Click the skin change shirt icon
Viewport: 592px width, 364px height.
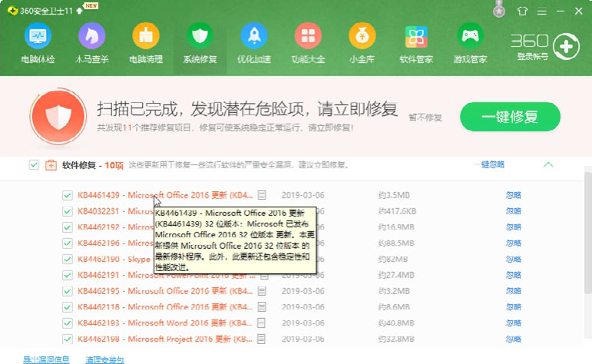coord(524,10)
